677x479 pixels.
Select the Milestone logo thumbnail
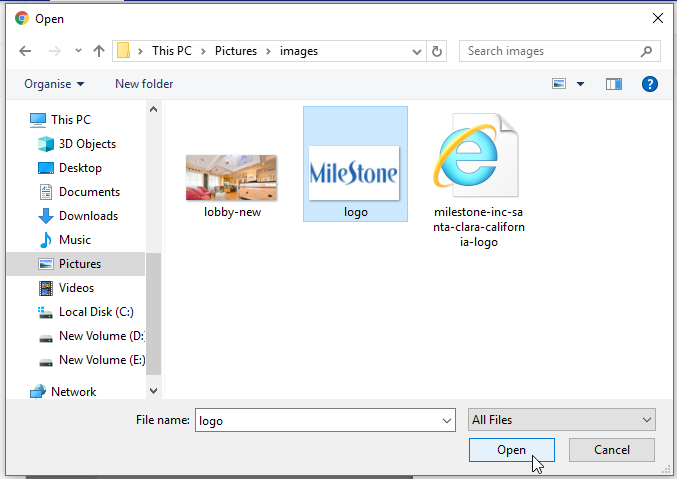click(354, 173)
